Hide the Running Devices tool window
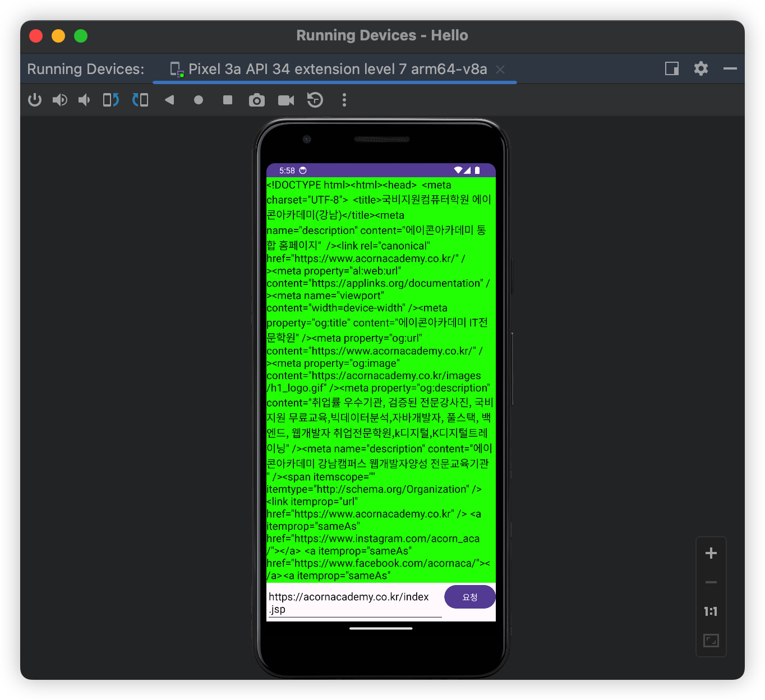This screenshot has width=765, height=700. click(730, 68)
